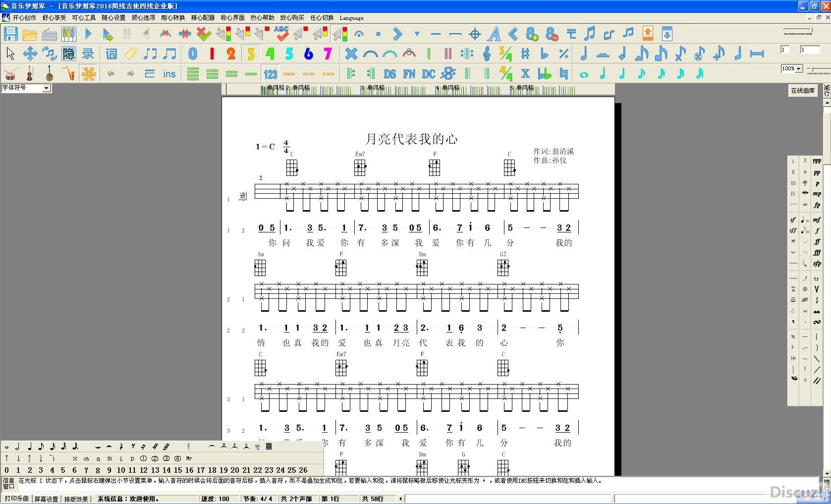Open the Language menu
Image resolution: width=831 pixels, height=504 pixels.
coord(351,18)
